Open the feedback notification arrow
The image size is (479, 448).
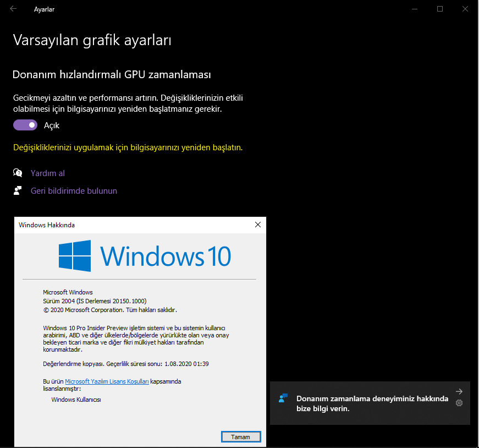[x=459, y=391]
